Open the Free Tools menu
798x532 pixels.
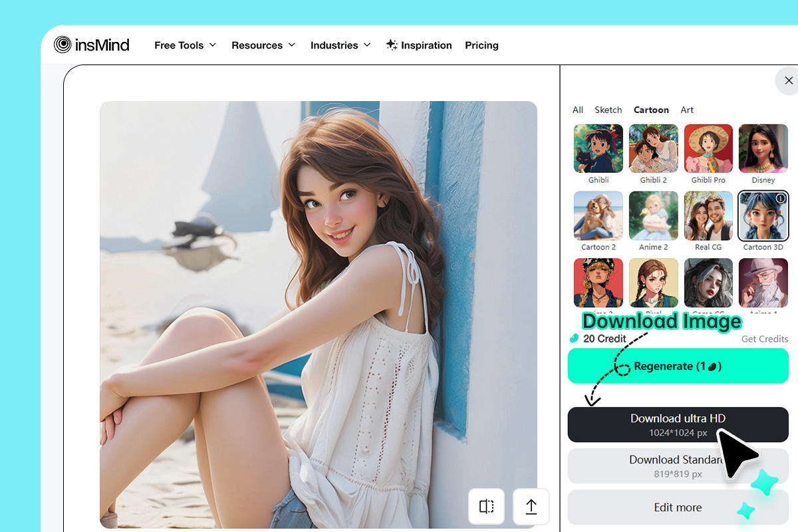[x=186, y=45]
